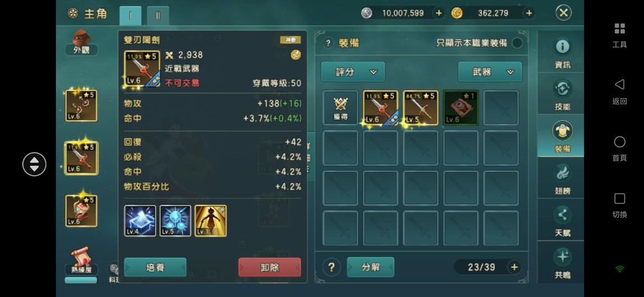The height and width of the screenshot is (297, 644).
Task: Expand inventory capacity with plus next to 23/39
Action: (x=514, y=267)
